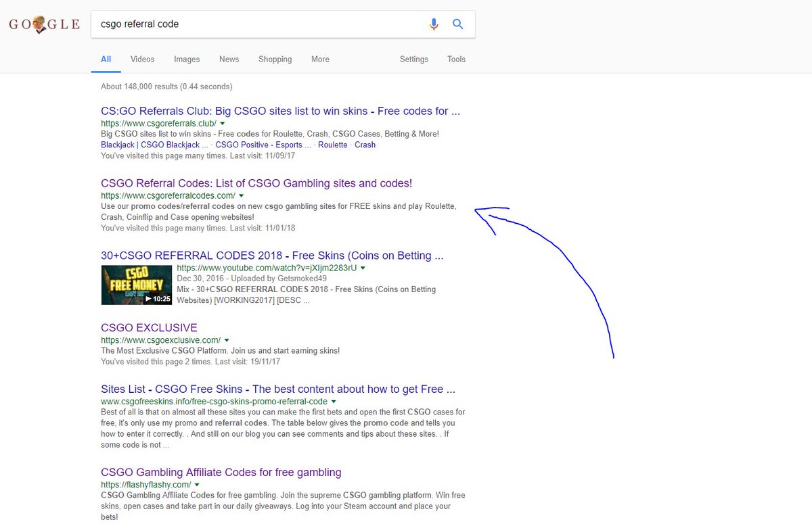Image resolution: width=812 pixels, height=524 pixels.
Task: Click 'Dec 30, 2016 - Uploaded by Getsmoked49'
Action: pos(252,279)
